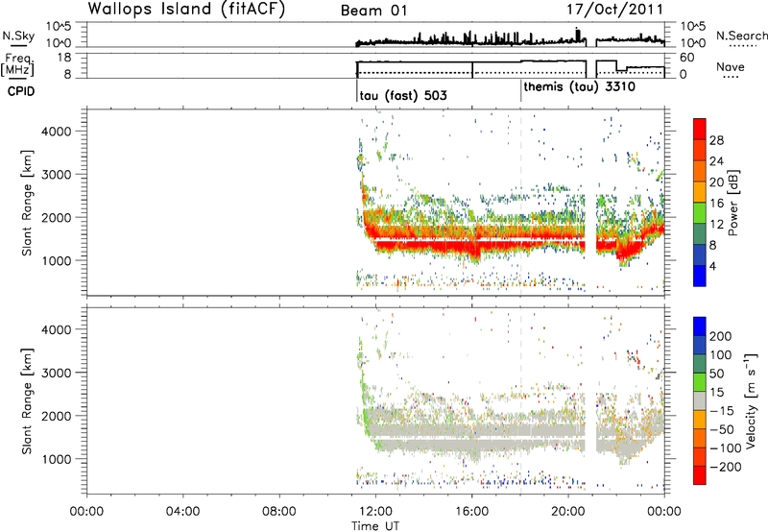
Task: Click the '08:00' time tick label
Action: [x=279, y=512]
